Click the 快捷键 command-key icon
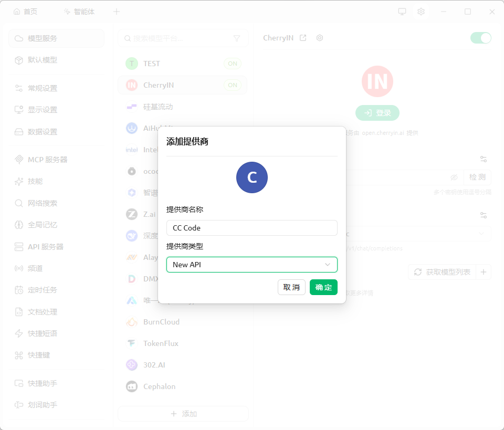The image size is (504, 430). [19, 355]
